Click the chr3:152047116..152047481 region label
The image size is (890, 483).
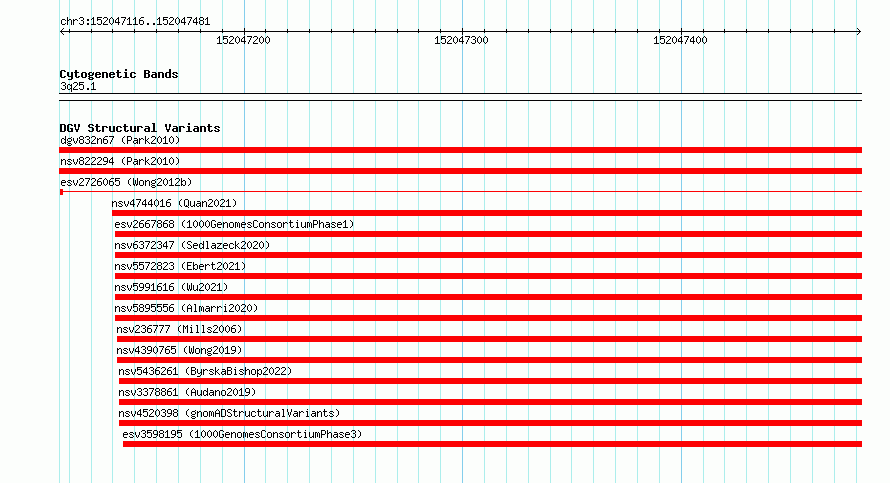tap(135, 22)
